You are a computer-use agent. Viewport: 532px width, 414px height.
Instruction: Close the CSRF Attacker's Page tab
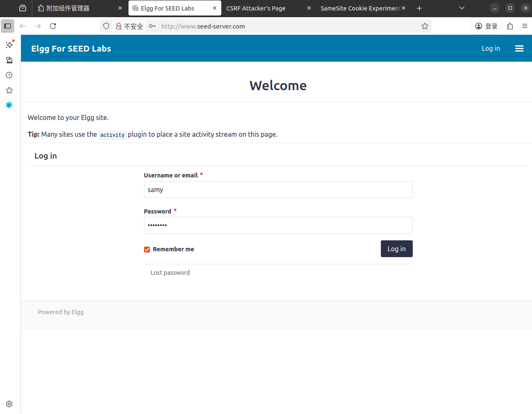pos(309,8)
